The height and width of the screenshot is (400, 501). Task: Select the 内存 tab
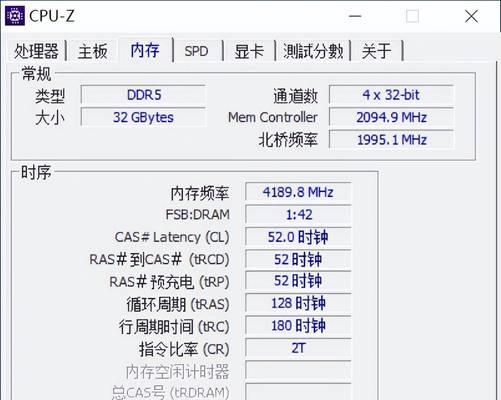pos(145,50)
